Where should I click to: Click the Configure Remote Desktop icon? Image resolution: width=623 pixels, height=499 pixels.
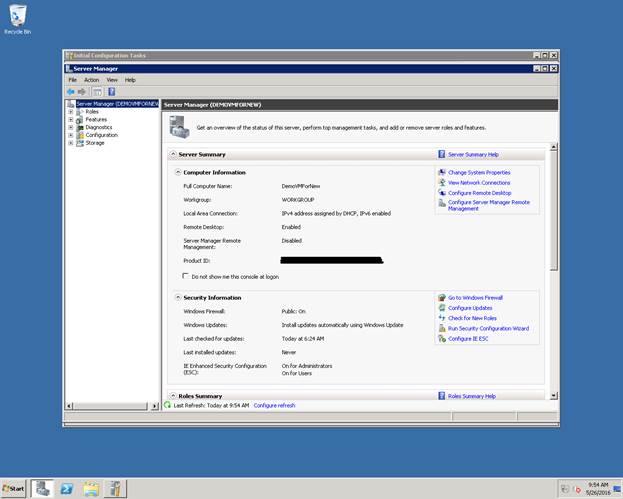tap(442, 192)
